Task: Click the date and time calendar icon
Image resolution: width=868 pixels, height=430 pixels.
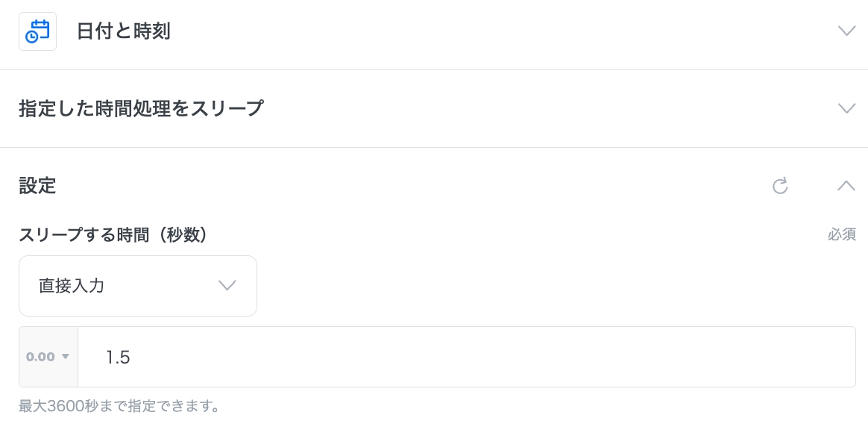Action: tap(37, 31)
